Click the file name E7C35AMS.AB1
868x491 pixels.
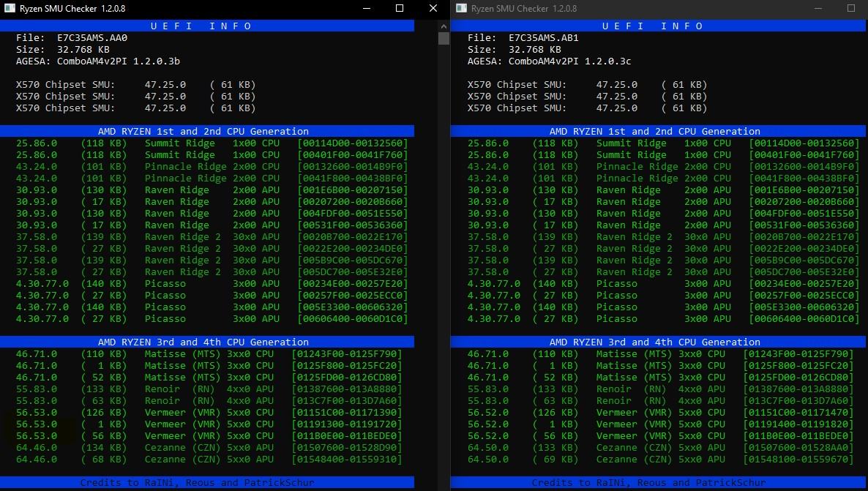544,37
